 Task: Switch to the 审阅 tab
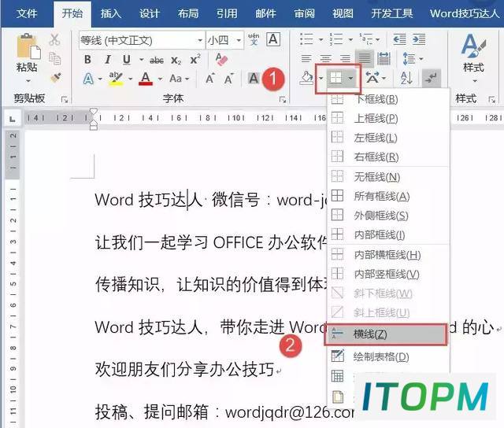(304, 13)
